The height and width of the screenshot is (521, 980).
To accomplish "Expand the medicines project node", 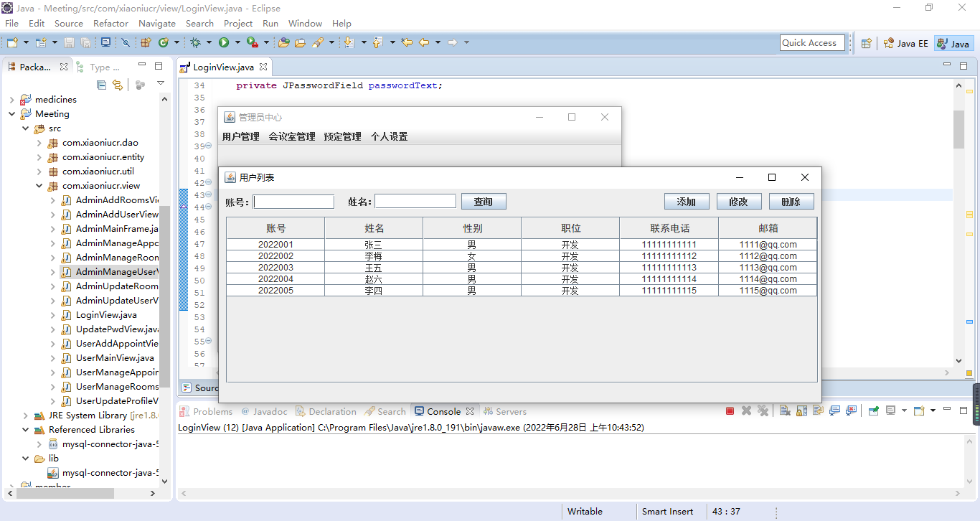I will pos(12,100).
